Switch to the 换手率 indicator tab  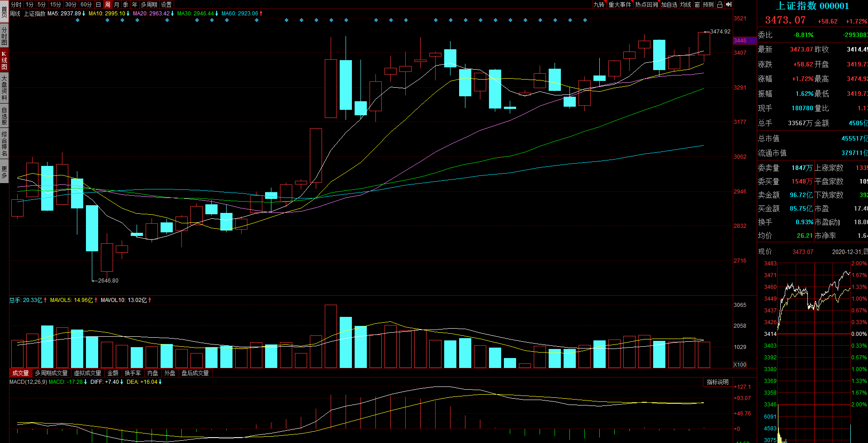click(133, 373)
